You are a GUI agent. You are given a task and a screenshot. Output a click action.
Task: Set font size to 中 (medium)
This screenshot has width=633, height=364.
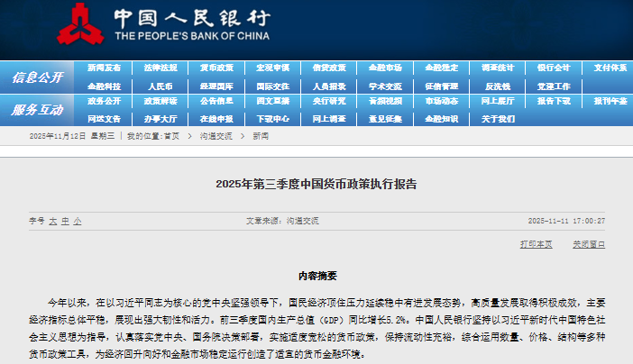65,221
